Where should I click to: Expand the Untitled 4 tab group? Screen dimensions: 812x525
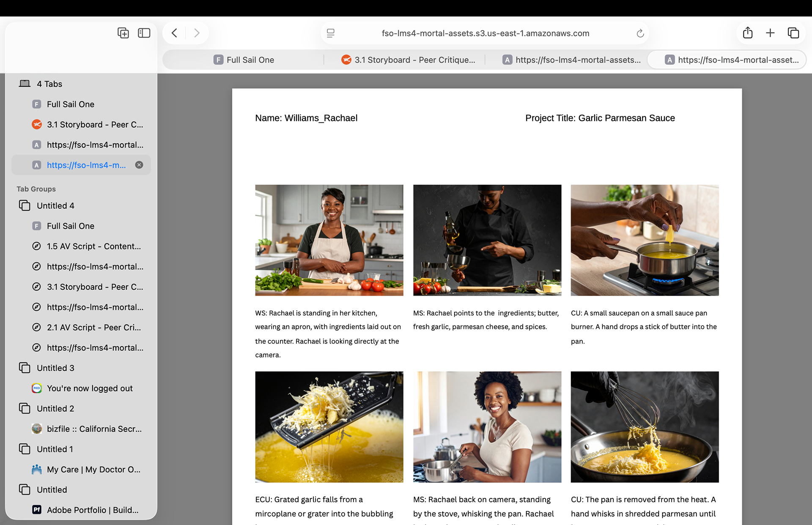click(x=55, y=206)
